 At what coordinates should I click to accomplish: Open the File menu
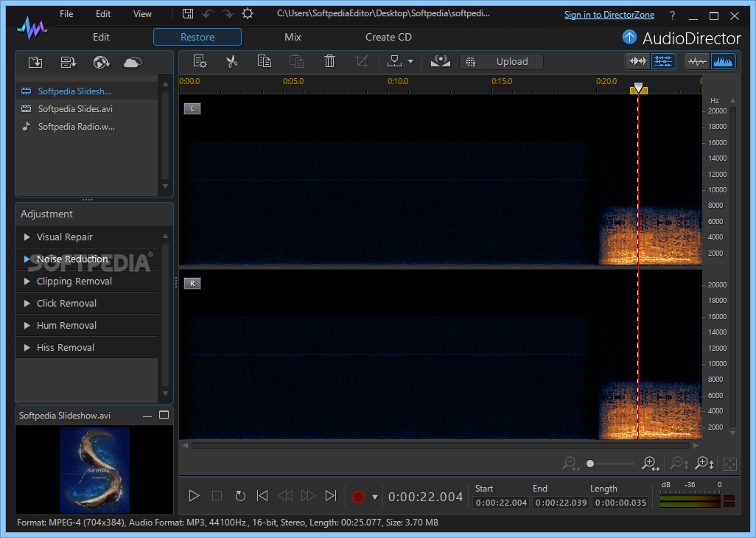coord(66,14)
